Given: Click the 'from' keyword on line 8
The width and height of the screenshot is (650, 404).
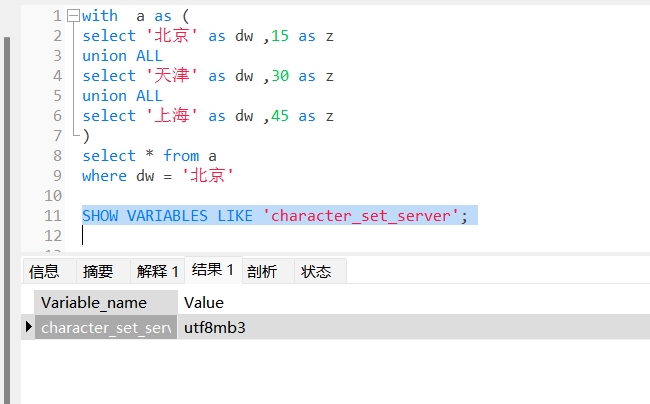Looking at the screenshot, I should click(181, 156).
